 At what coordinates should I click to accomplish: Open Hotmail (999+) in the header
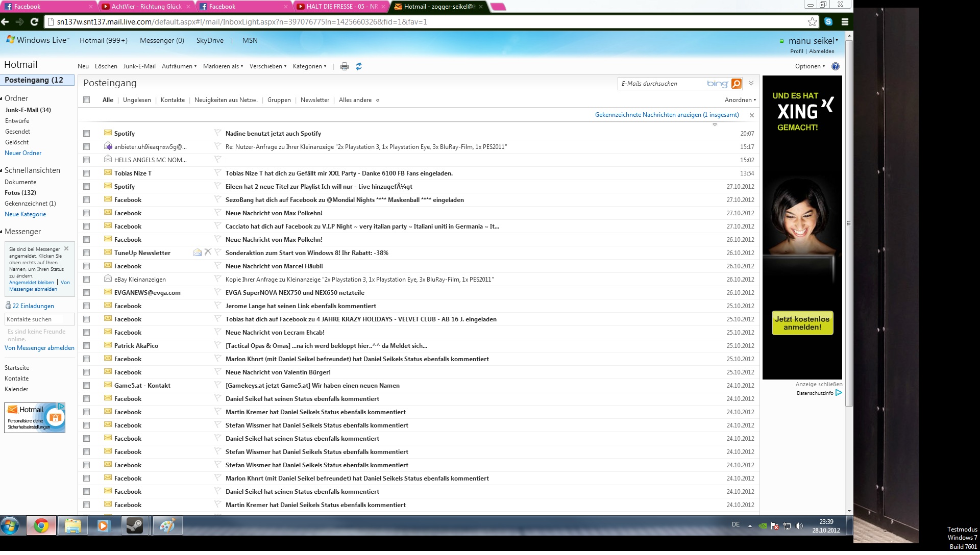point(104,40)
